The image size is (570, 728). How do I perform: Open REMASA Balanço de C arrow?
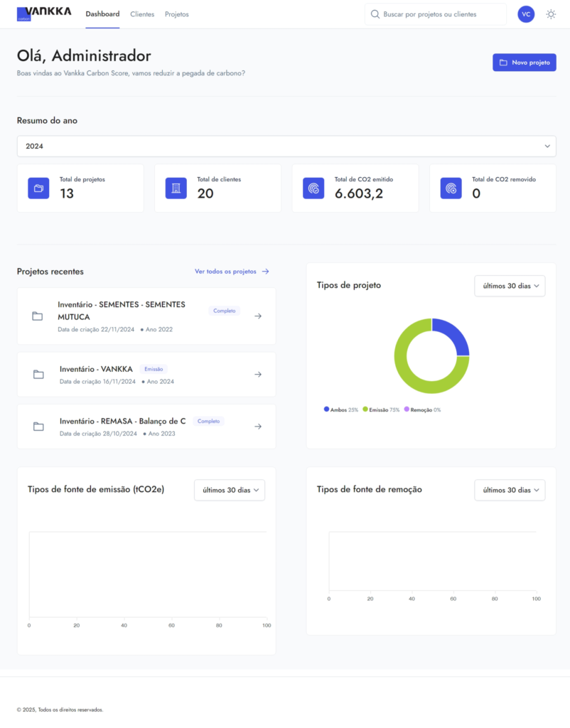[258, 427]
